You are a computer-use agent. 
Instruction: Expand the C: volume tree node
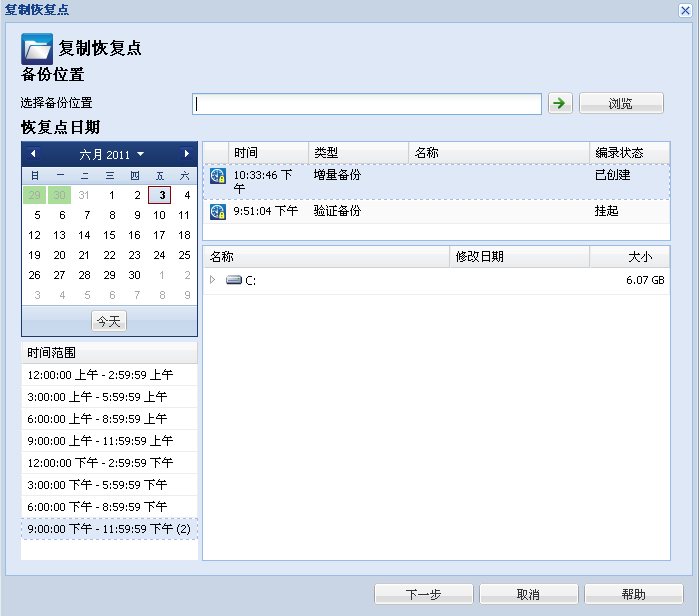click(213, 279)
